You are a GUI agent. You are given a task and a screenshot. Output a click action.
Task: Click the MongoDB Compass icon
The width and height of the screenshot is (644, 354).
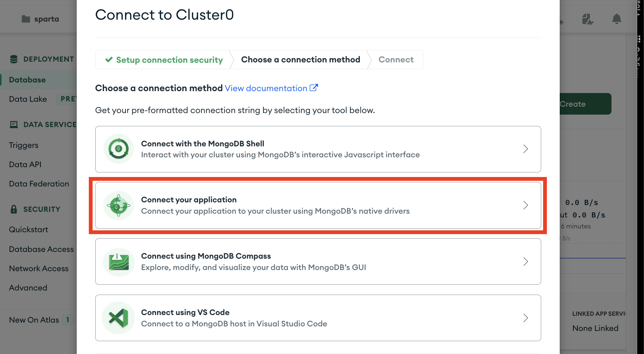pos(119,262)
